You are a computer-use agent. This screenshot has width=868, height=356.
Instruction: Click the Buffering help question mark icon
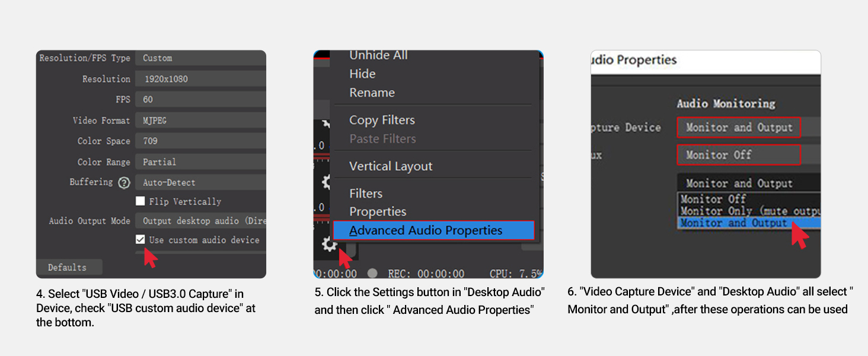[x=124, y=183]
